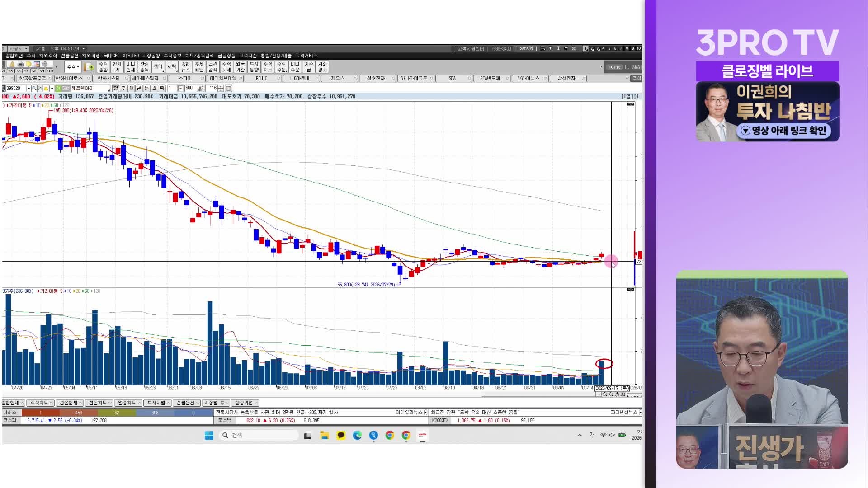
Task: Click the magnifier search icon beside stock code
Action: tap(34, 88)
